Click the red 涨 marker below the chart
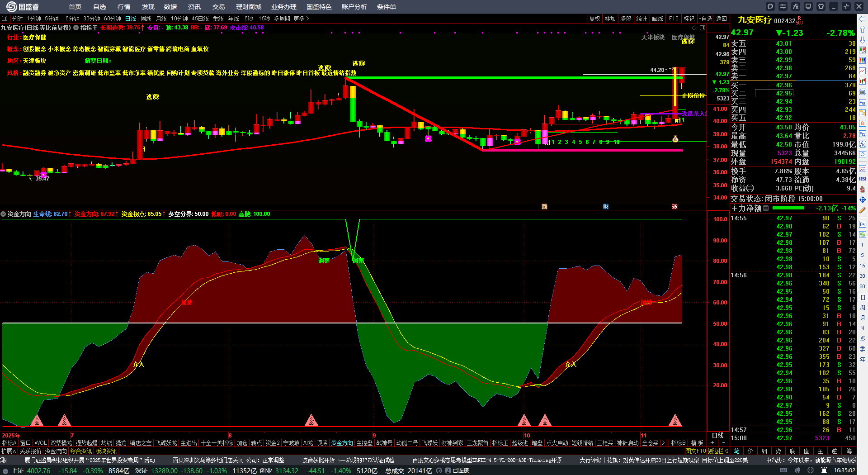This screenshot has height=475, width=868. click(x=675, y=207)
